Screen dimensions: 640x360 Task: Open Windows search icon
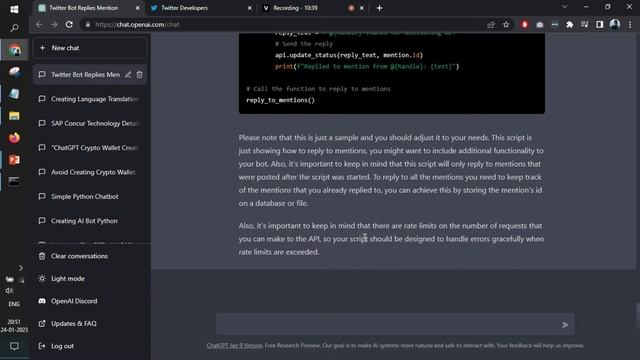pyautogui.click(x=14, y=28)
